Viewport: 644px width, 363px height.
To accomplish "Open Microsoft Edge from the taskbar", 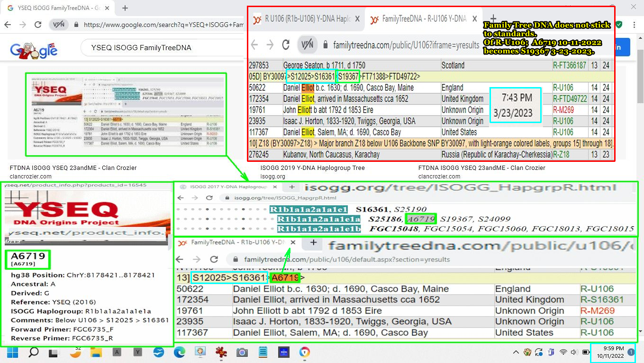I will coord(180,352).
